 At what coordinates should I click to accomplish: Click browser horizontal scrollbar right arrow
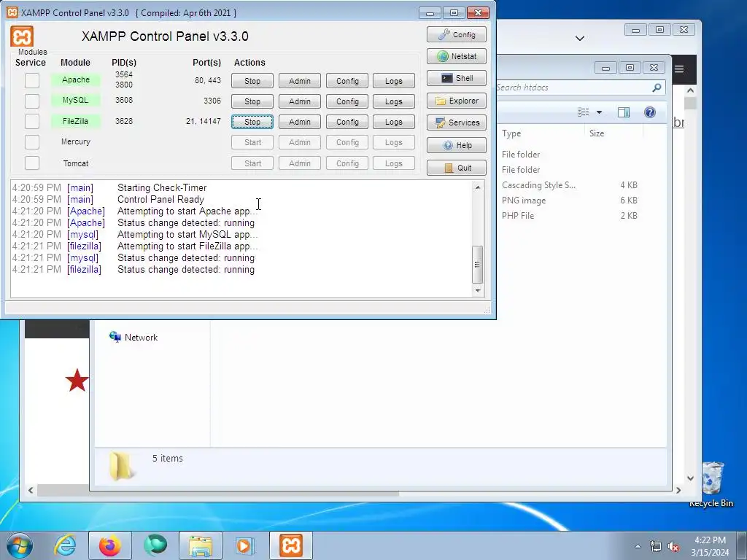point(678,490)
